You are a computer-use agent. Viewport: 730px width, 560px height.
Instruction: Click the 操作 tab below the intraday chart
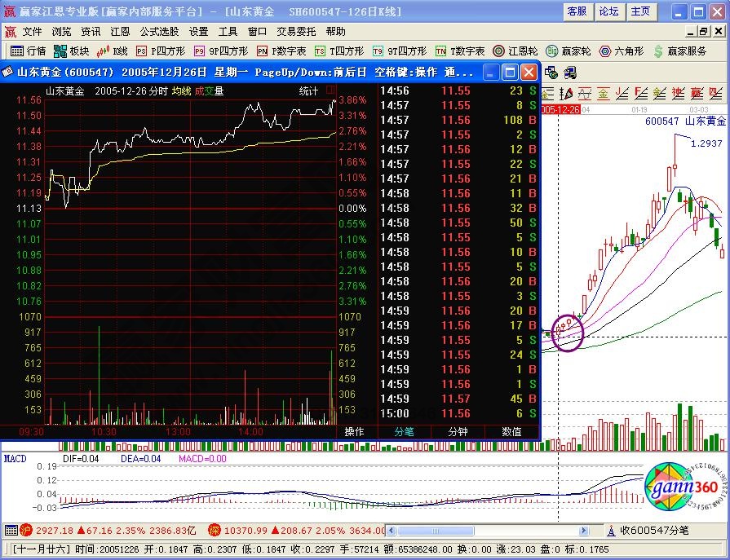[x=354, y=432]
